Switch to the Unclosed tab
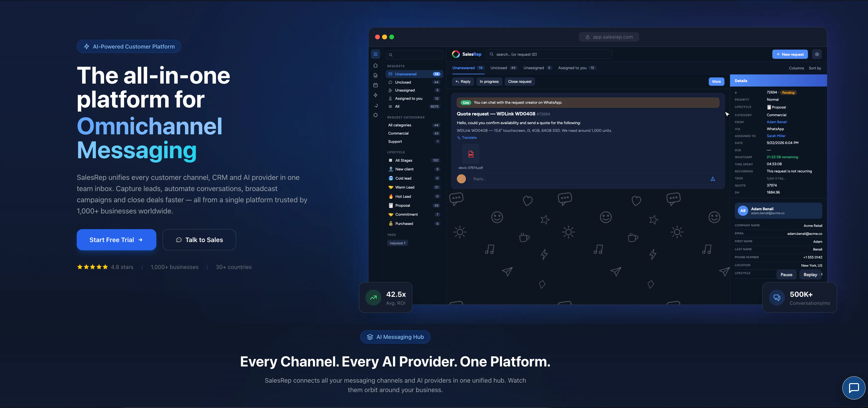 [503, 68]
